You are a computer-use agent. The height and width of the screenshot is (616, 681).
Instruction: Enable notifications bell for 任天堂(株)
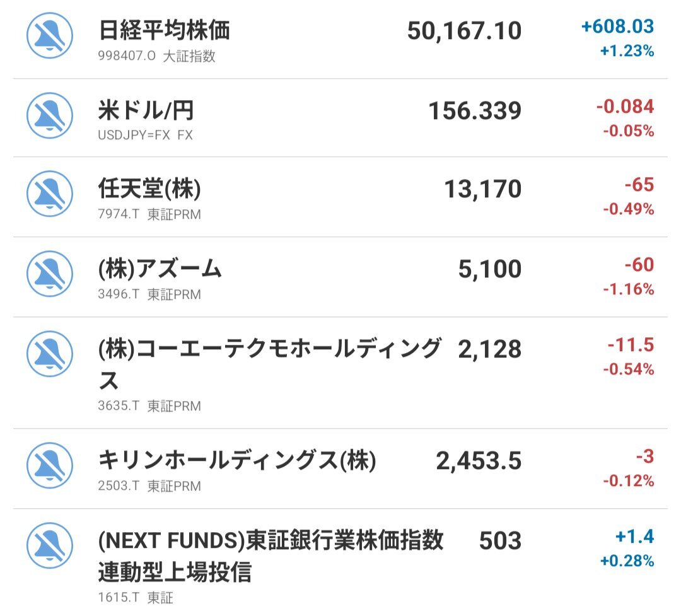[x=50, y=194]
